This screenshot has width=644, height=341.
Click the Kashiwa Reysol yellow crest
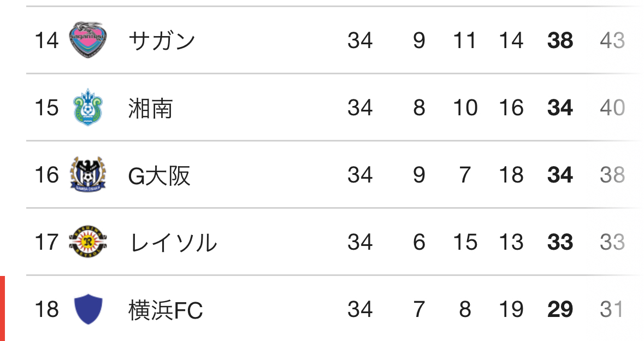[x=88, y=242]
